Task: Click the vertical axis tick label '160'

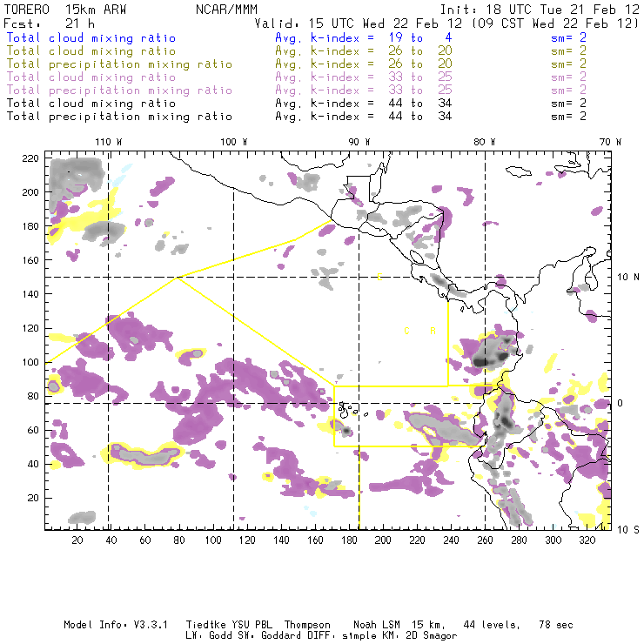Action: pos(30,260)
